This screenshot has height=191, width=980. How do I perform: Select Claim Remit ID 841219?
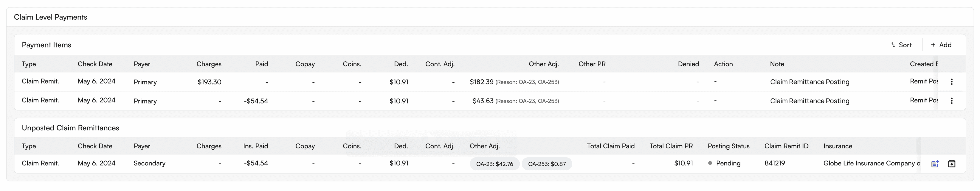pyautogui.click(x=775, y=163)
